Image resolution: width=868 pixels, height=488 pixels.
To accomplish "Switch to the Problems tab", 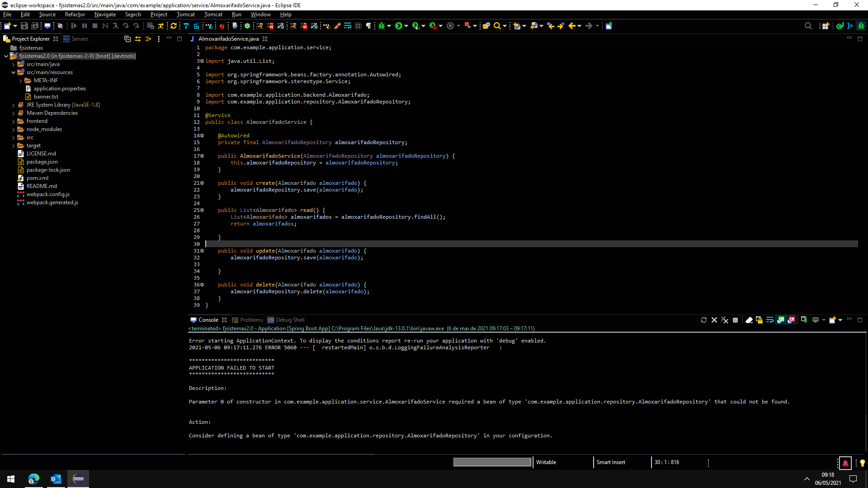I will [x=251, y=320].
